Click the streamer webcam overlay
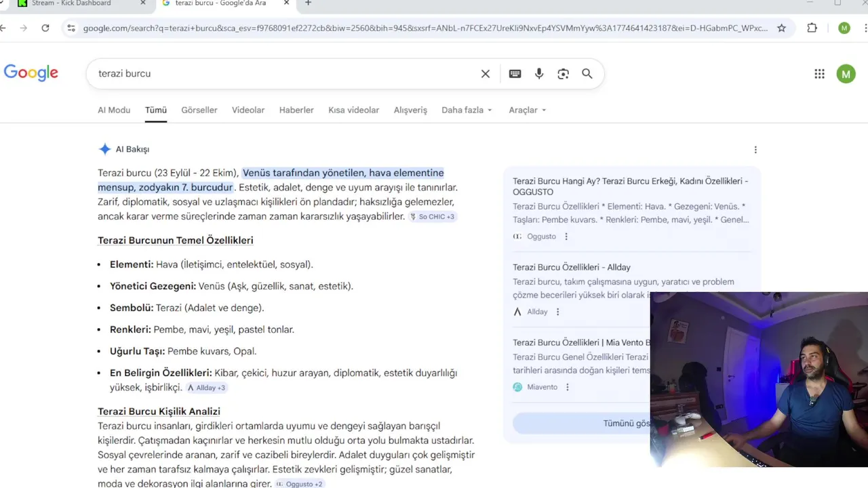 point(759,380)
